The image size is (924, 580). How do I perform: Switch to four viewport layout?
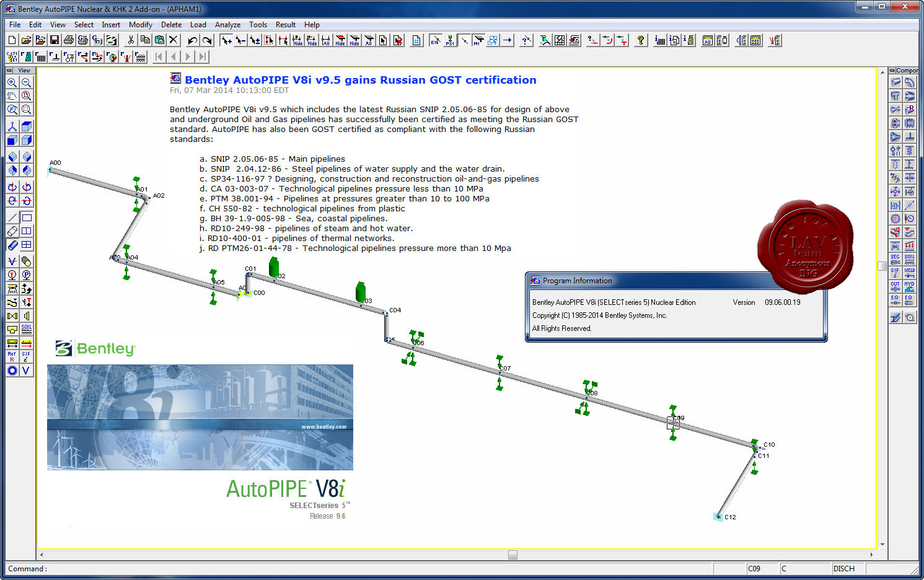(26, 245)
